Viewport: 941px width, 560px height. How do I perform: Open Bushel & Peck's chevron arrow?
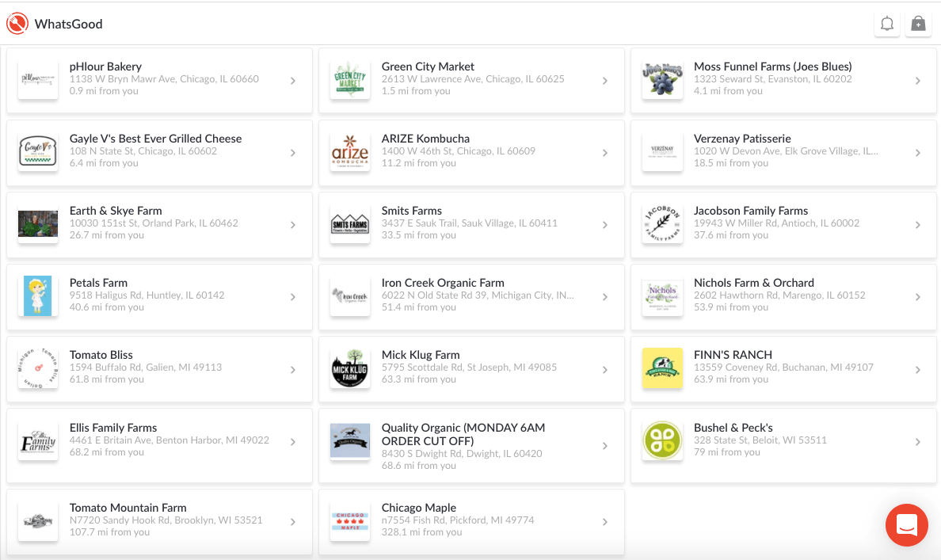tap(917, 442)
